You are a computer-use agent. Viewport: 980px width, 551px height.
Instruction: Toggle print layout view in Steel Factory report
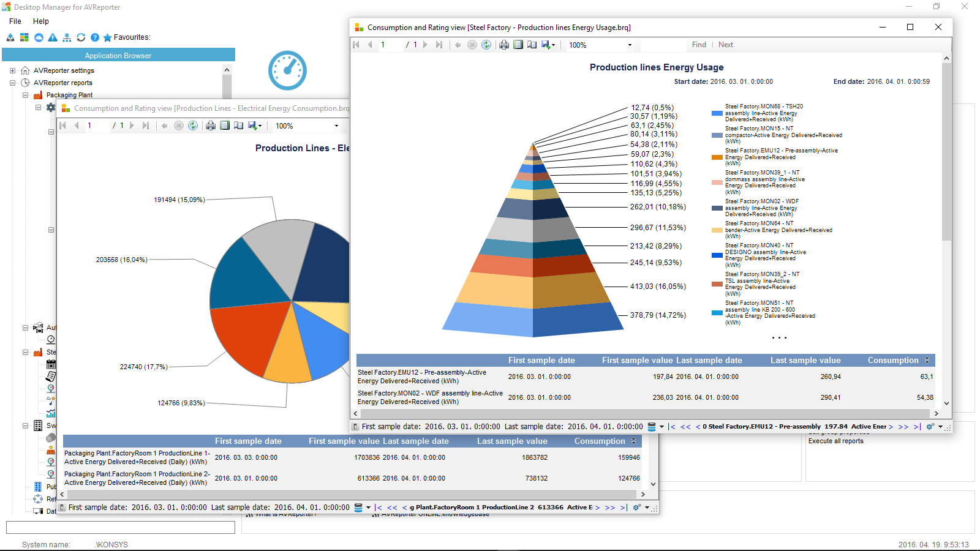(x=518, y=45)
